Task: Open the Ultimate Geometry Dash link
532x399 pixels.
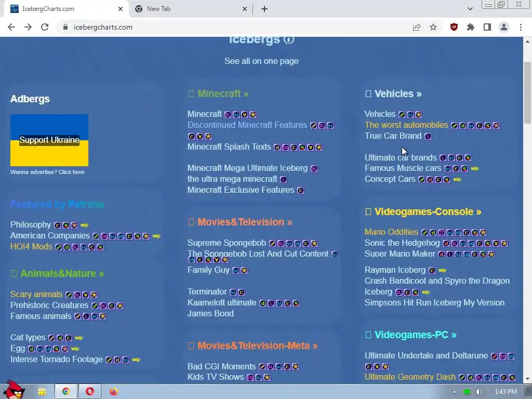Action: point(410,377)
